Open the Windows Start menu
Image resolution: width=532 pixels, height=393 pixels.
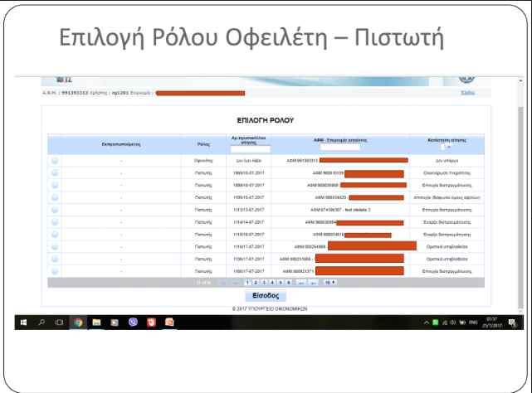click(x=23, y=322)
